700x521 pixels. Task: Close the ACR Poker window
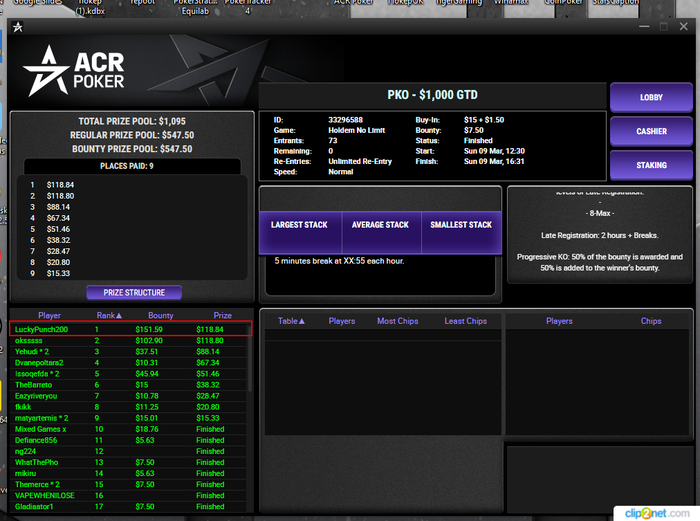[x=683, y=27]
